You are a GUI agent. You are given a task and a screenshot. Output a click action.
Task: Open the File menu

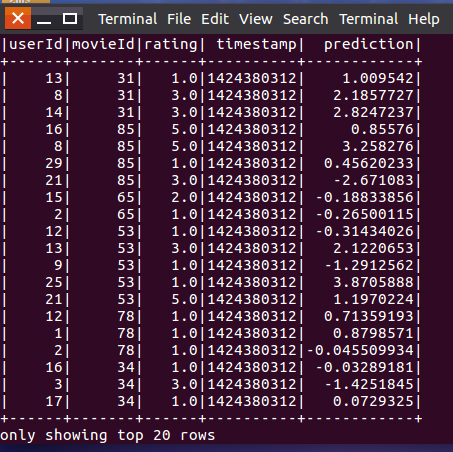(179, 19)
